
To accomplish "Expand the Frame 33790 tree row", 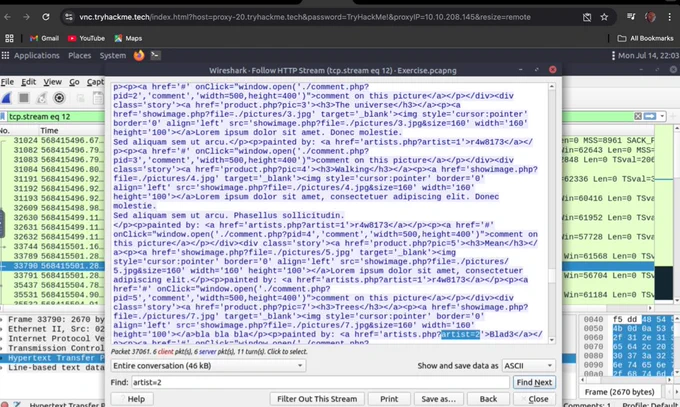I will point(52,319).
